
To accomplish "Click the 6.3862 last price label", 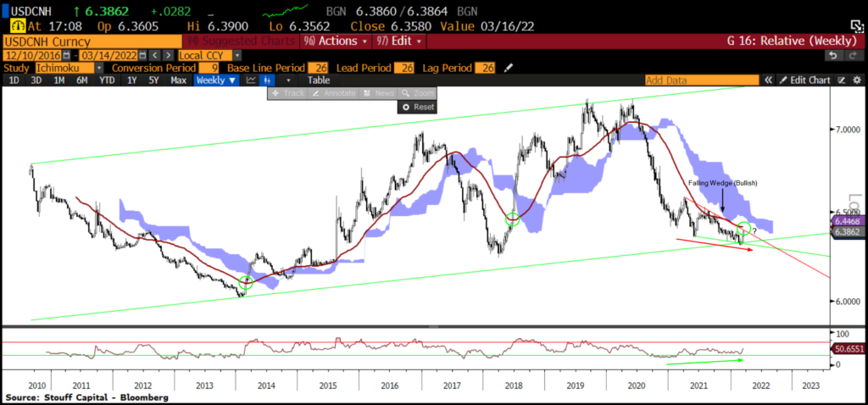I will click(848, 232).
